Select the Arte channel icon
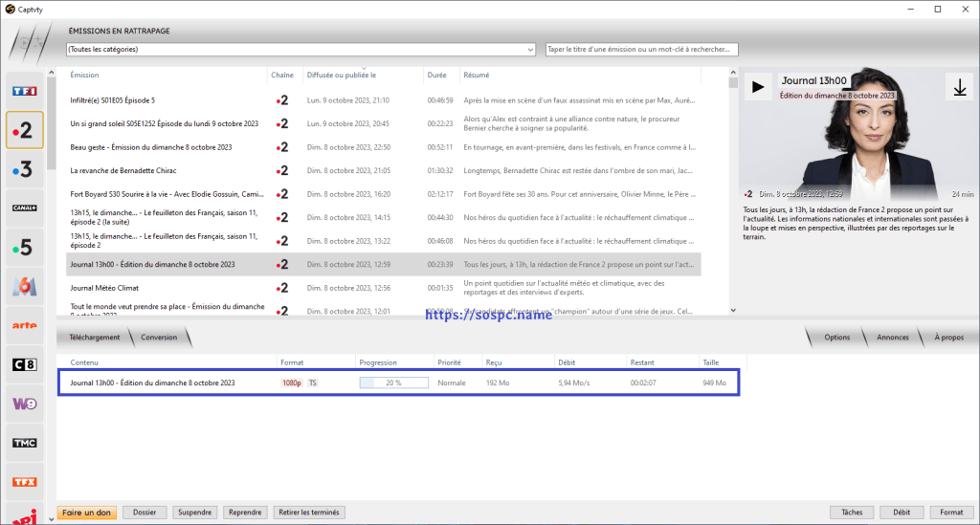This screenshot has height=525, width=980. pos(25,325)
